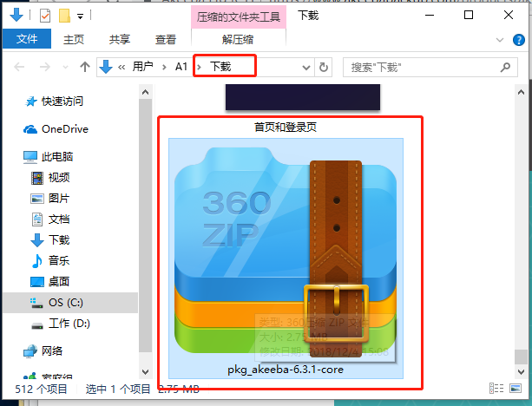
Task: Switch to details view in status bar
Action: coord(496,389)
